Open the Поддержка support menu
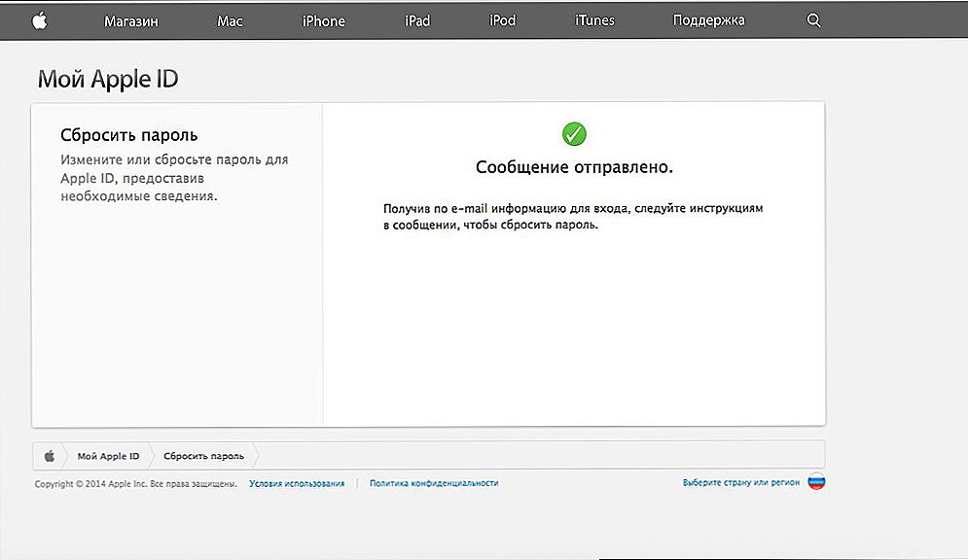The image size is (968, 560). point(708,20)
